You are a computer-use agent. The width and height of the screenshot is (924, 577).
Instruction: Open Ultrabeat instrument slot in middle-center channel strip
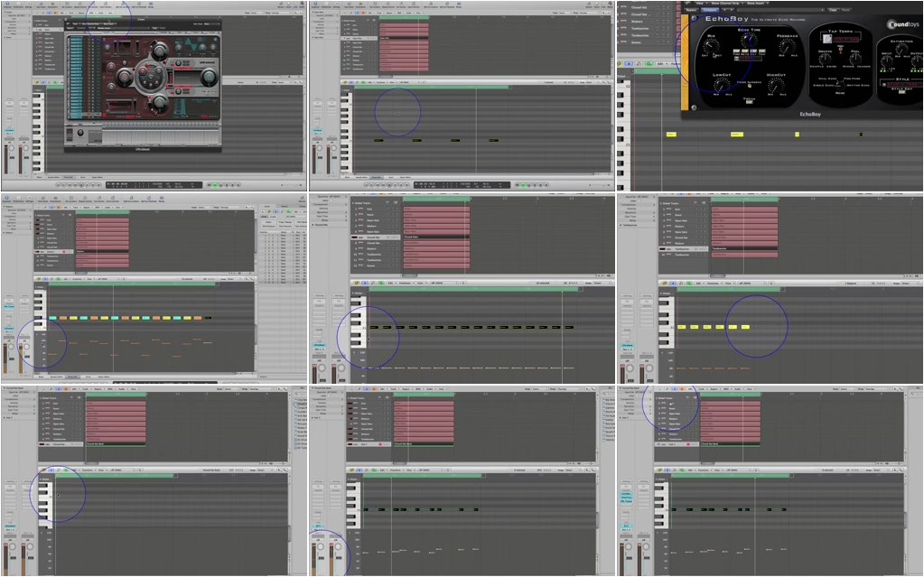[x=319, y=345]
